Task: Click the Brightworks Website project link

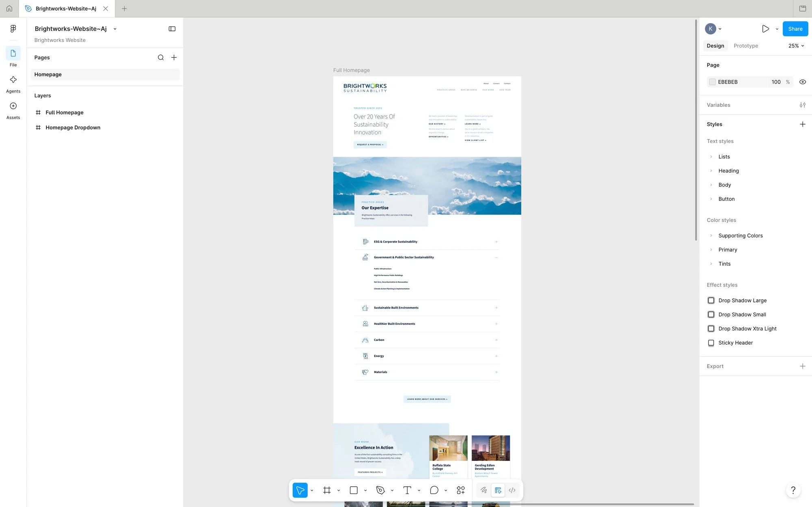Action: coord(60,40)
